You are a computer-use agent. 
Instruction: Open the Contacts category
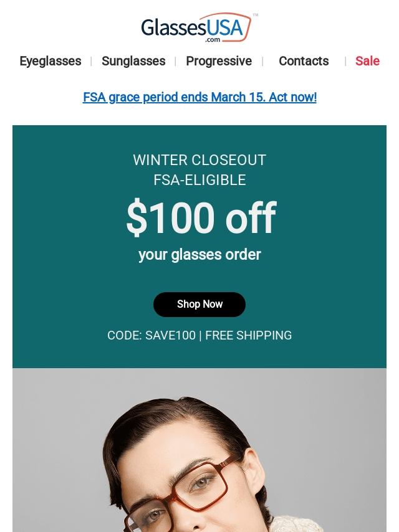304,61
